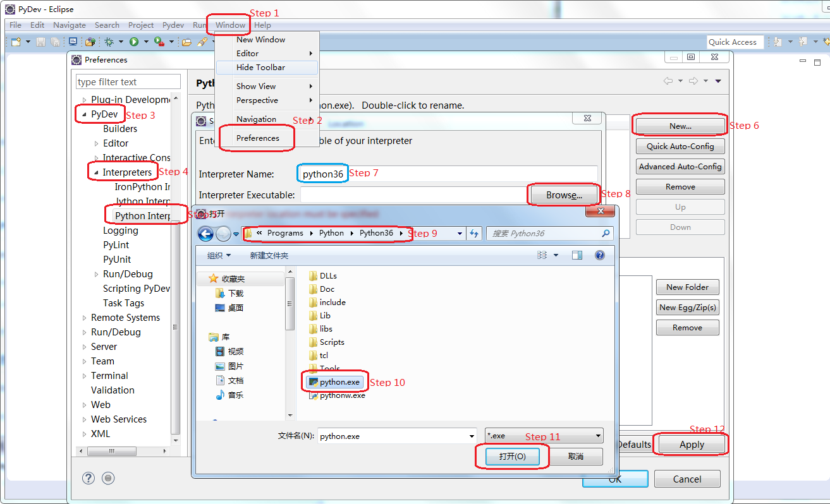Open the dropdown next to New wizard icon
This screenshot has height=504, width=830.
click(x=28, y=42)
